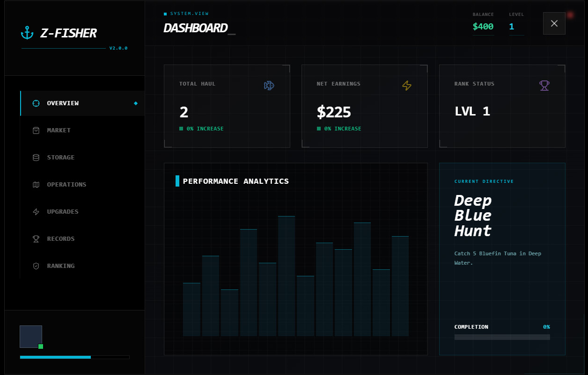Select the Market navigation item
Screen dimensions: 588x375
pyautogui.click(x=59, y=130)
